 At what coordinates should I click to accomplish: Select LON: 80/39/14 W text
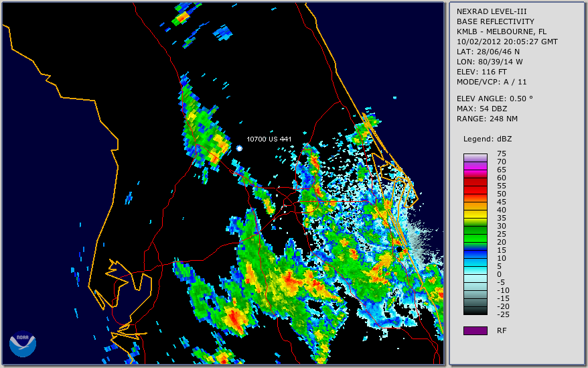(490, 62)
